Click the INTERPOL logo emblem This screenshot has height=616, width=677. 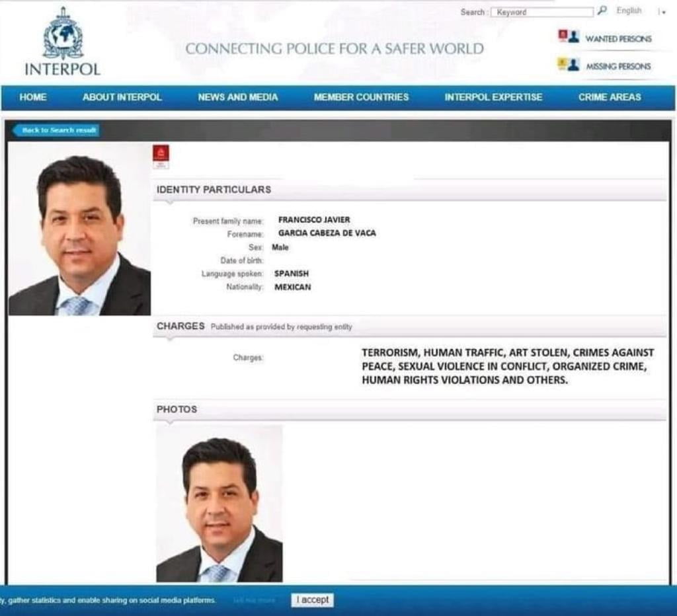coord(63,34)
